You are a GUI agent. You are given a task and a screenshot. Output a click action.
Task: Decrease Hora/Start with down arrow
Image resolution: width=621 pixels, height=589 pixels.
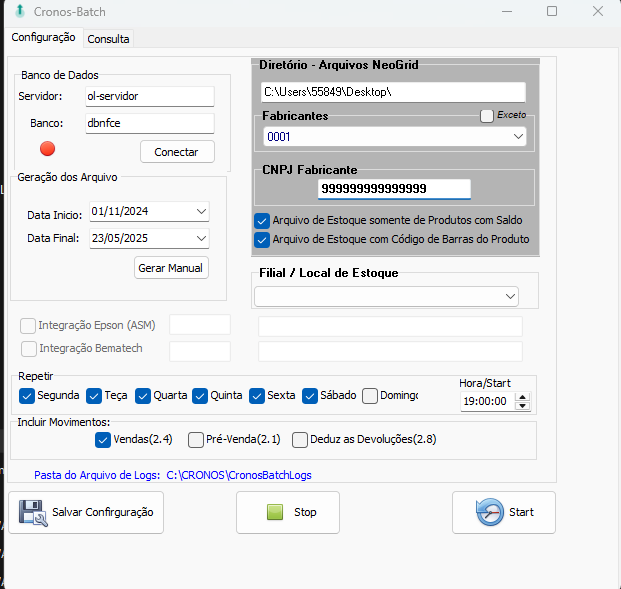pyautogui.click(x=522, y=406)
